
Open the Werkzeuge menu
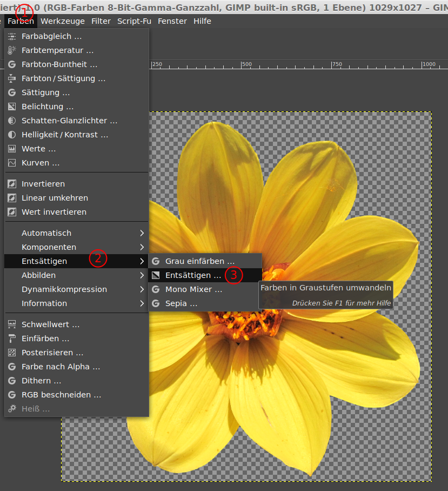[63, 21]
